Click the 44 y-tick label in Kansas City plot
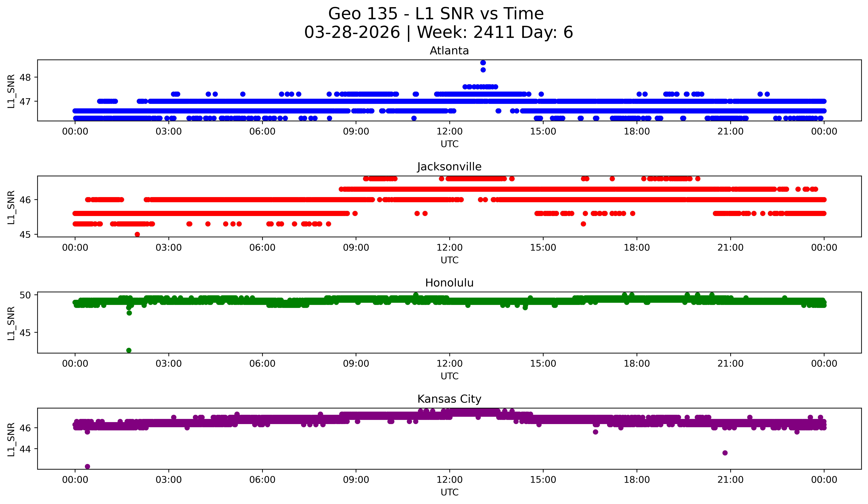The image size is (868, 504). pos(25,449)
